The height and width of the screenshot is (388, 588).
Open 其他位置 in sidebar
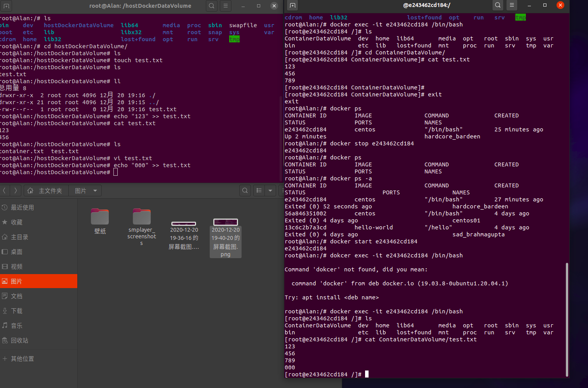click(x=38, y=359)
